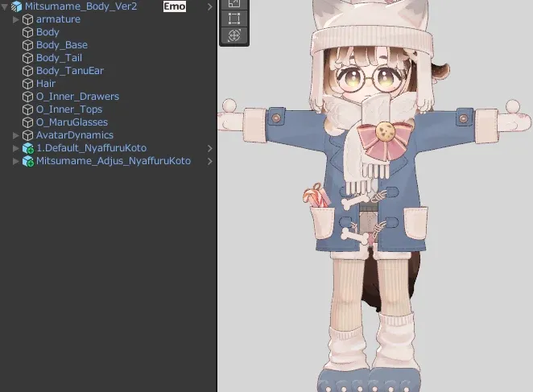Image resolution: width=533 pixels, height=392 pixels.
Task: Open the Mitsumame_Body_Ver2 prefab via chevron
Action: click(209, 6)
